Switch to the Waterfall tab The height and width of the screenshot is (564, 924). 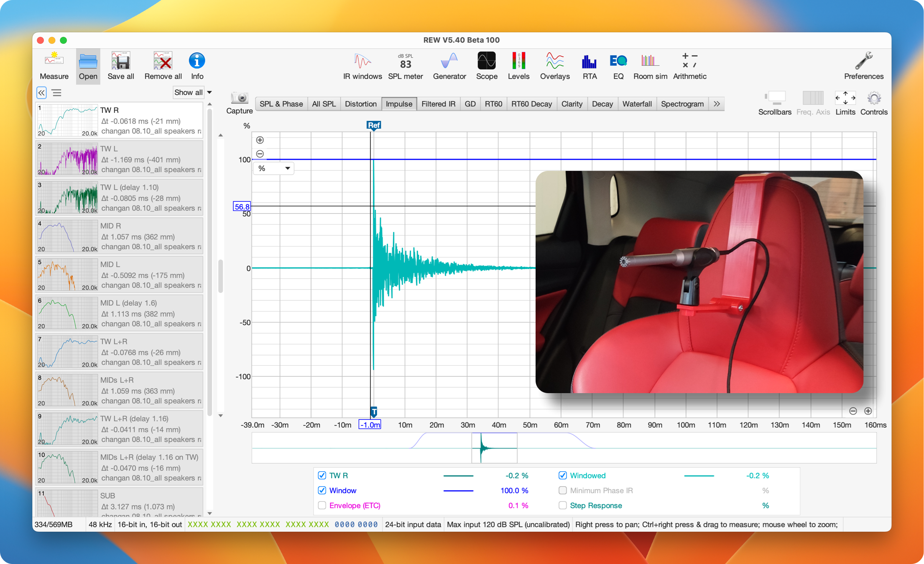coord(636,104)
